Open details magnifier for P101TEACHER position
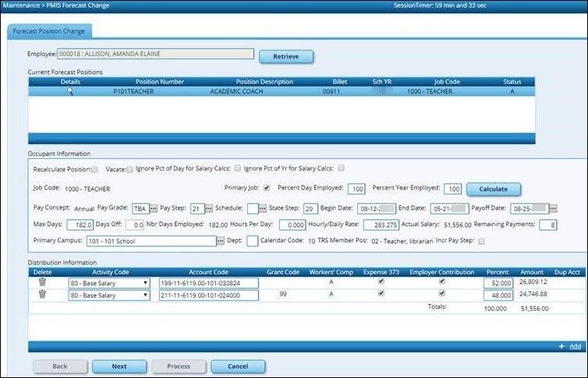 point(69,91)
